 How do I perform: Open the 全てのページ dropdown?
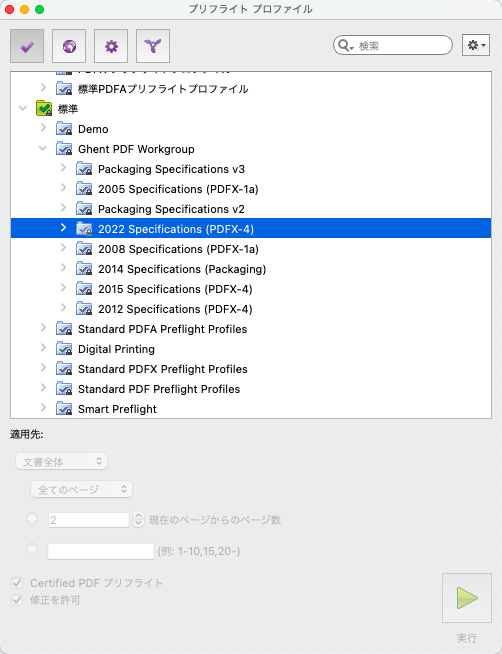pos(82,489)
